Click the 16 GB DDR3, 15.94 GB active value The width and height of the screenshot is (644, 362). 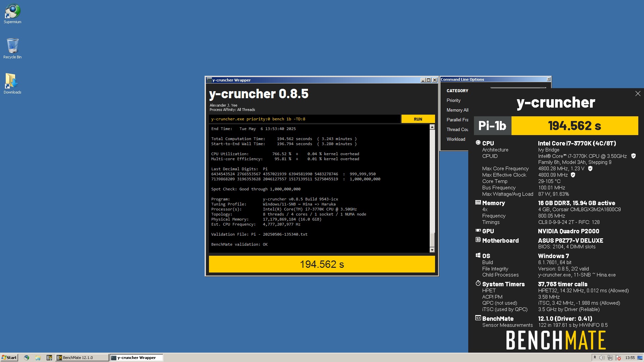[577, 203]
